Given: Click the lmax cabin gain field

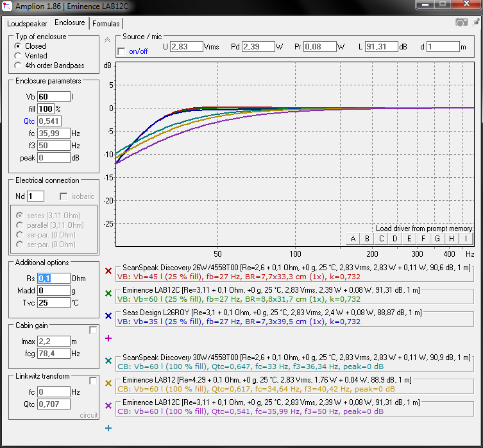Looking at the screenshot, I should pos(54,341).
